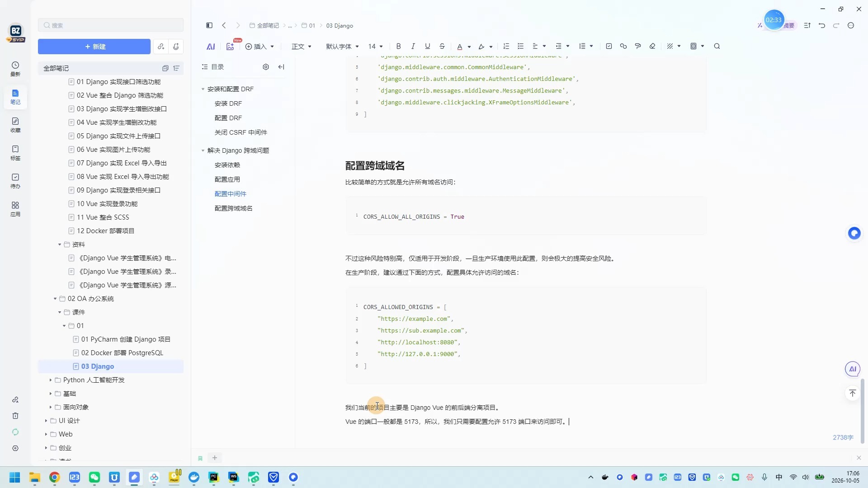This screenshot has height=488, width=868.
Task: Open the 01 breadcrumb folder
Action: pos(308,25)
